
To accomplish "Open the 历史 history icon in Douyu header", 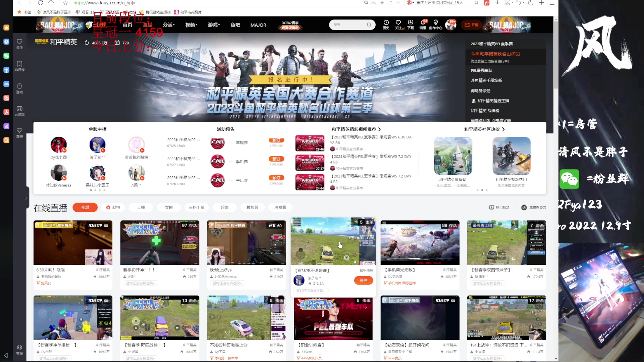I will pyautogui.click(x=386, y=24).
